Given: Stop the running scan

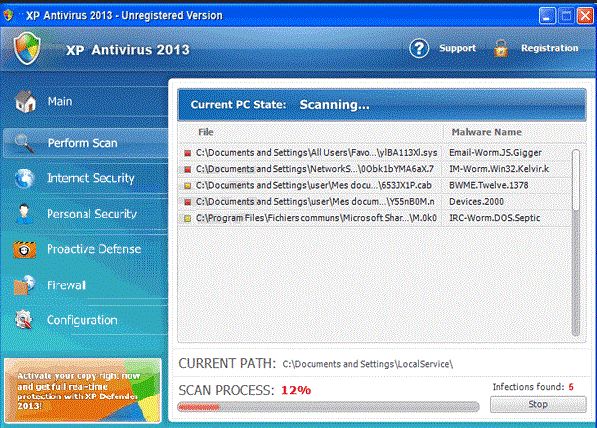Looking at the screenshot, I should 538,404.
